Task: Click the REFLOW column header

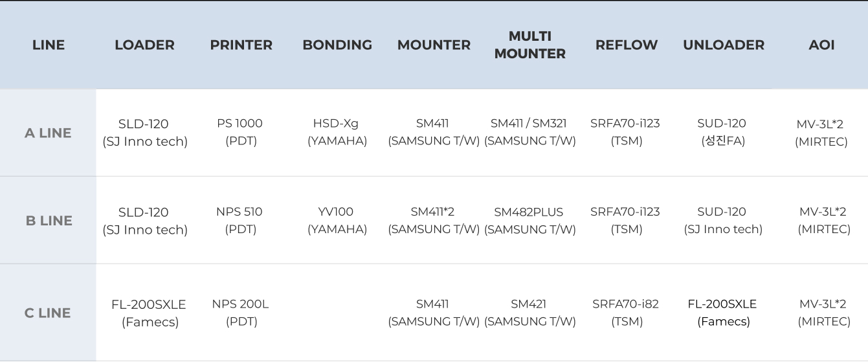Action: [626, 45]
